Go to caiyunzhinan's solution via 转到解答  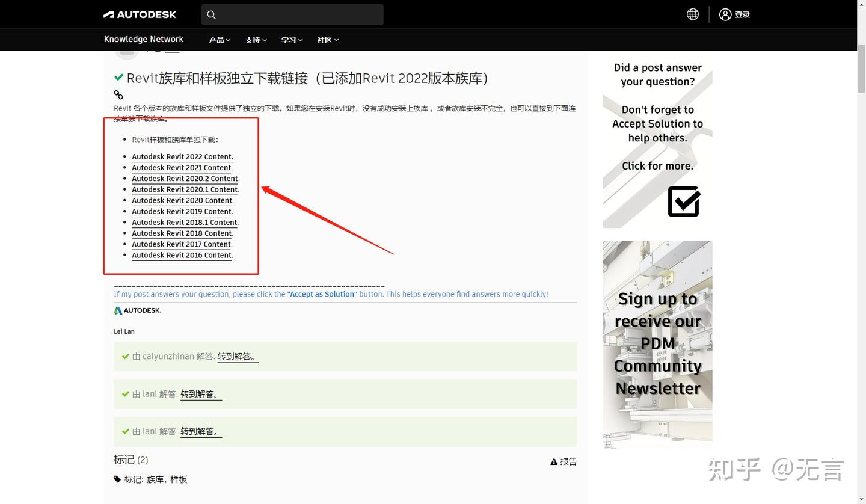tap(238, 356)
